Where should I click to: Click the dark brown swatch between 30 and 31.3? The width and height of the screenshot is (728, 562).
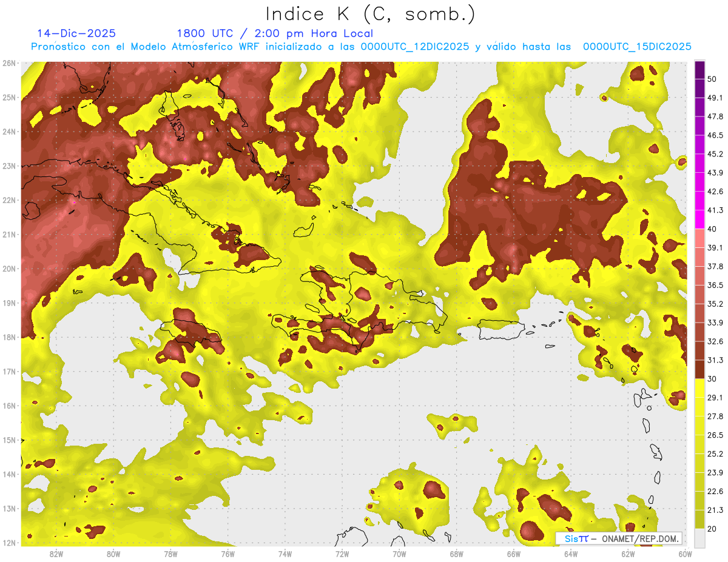[x=699, y=369]
